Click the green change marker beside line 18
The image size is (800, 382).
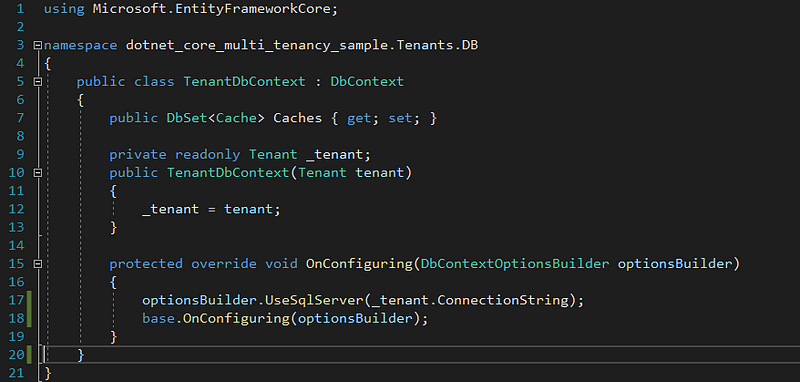point(30,318)
